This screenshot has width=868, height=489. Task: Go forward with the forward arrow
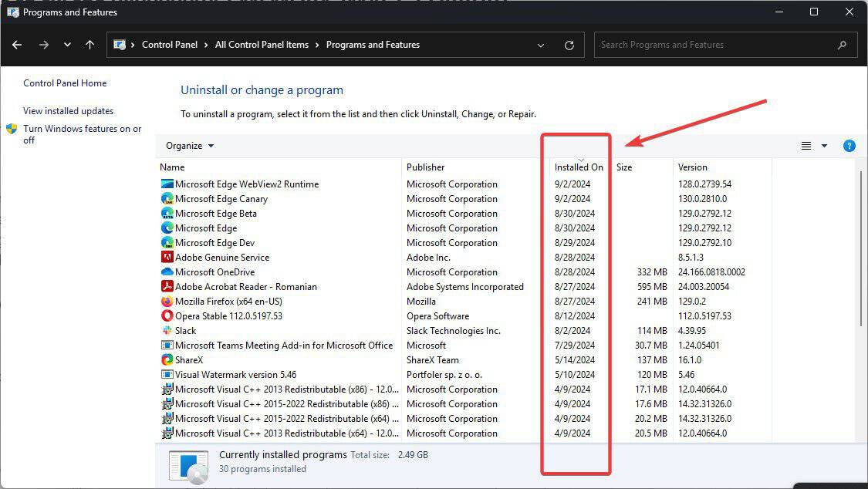tap(44, 45)
